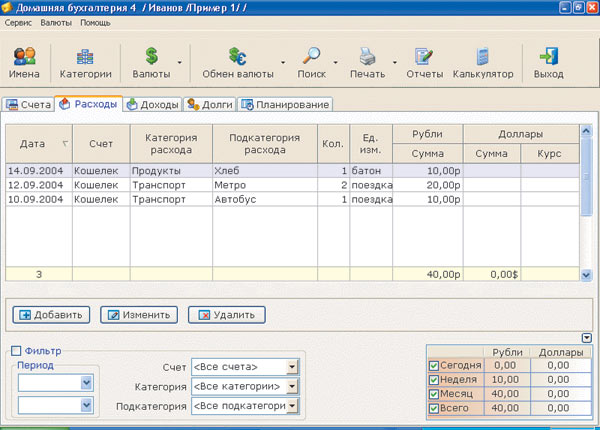This screenshot has width=600, height=430.
Task: Open the first Период dropdown
Action: click(86, 383)
